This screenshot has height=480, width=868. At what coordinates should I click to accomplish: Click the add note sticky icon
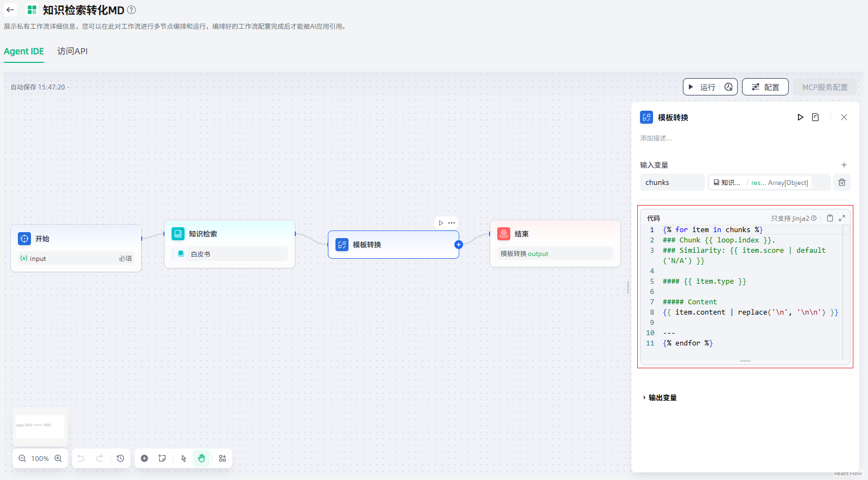[x=162, y=458]
